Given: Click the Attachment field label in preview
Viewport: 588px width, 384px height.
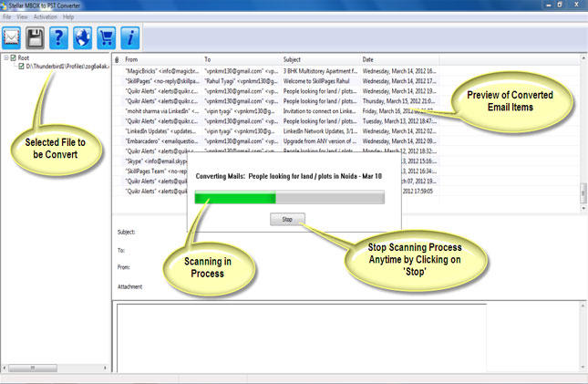Looking at the screenshot, I should click(x=129, y=286).
